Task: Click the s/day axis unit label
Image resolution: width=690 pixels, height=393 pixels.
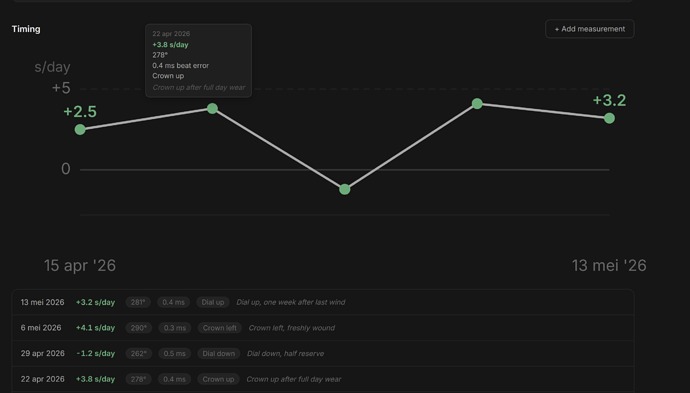Action: pos(52,67)
